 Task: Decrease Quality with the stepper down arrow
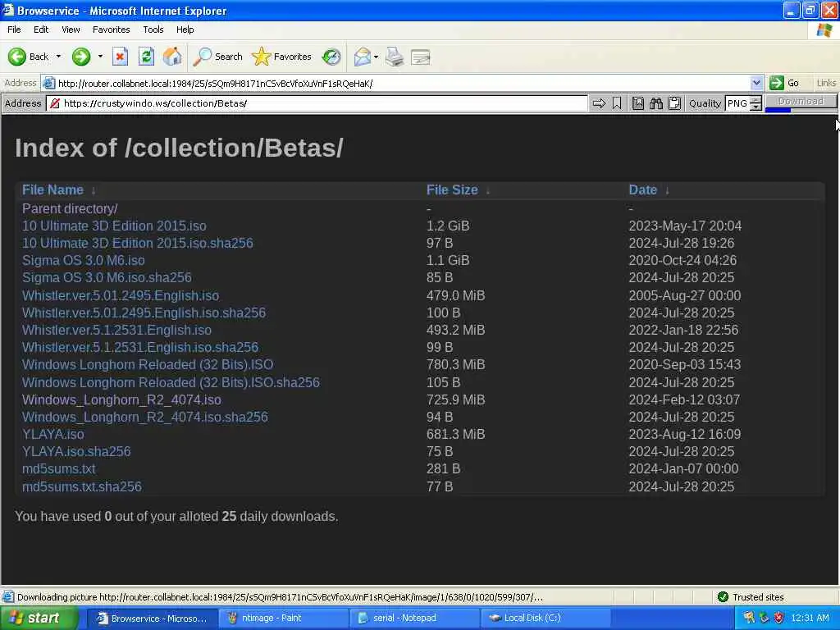pos(756,107)
